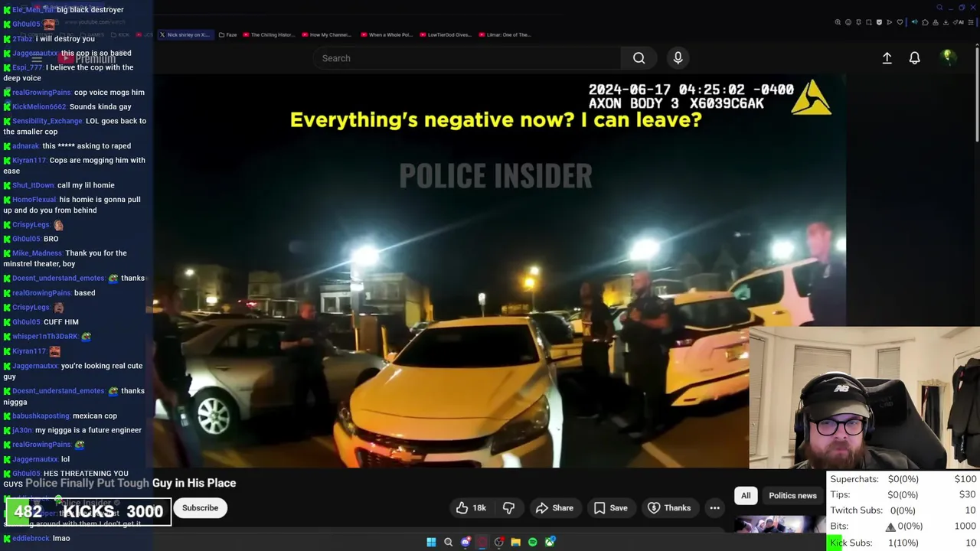Click the browser shield adblock icon
980x551 pixels.
tap(879, 22)
